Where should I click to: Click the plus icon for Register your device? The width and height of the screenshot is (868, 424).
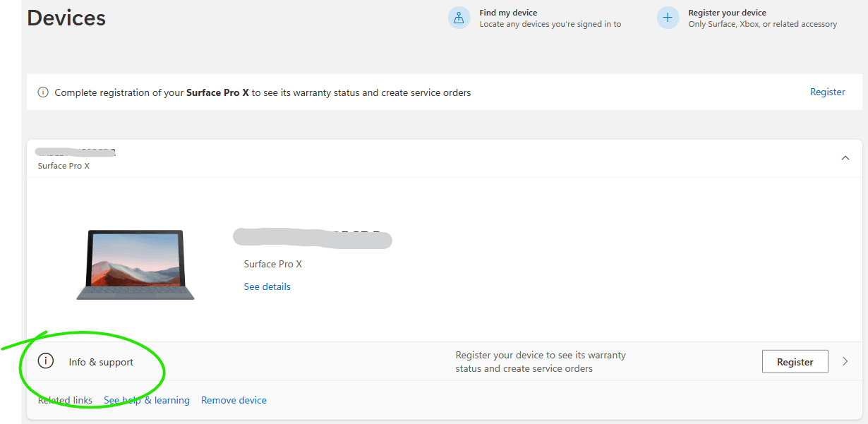pyautogui.click(x=668, y=18)
